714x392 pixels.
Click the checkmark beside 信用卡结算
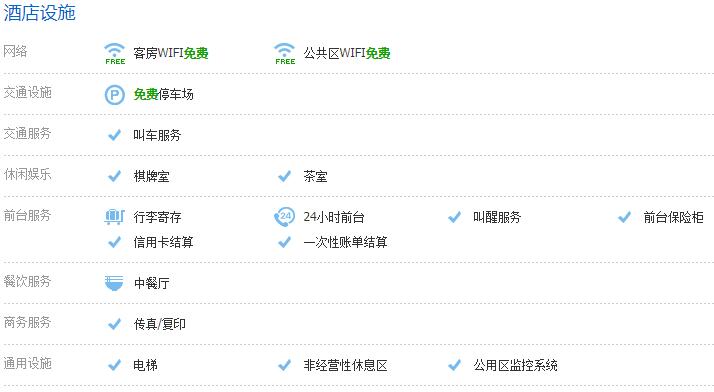tap(114, 242)
